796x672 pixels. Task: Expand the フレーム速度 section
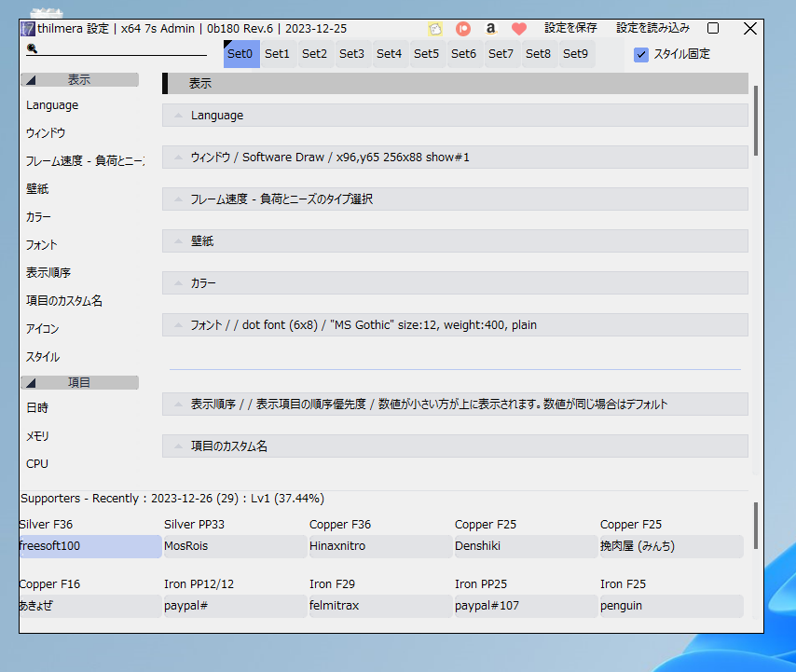pyautogui.click(x=455, y=199)
